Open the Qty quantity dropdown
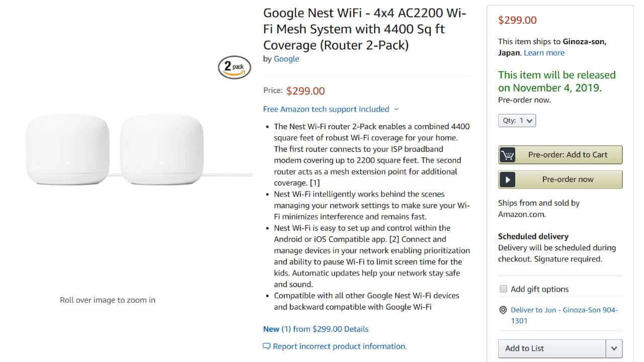 point(517,121)
